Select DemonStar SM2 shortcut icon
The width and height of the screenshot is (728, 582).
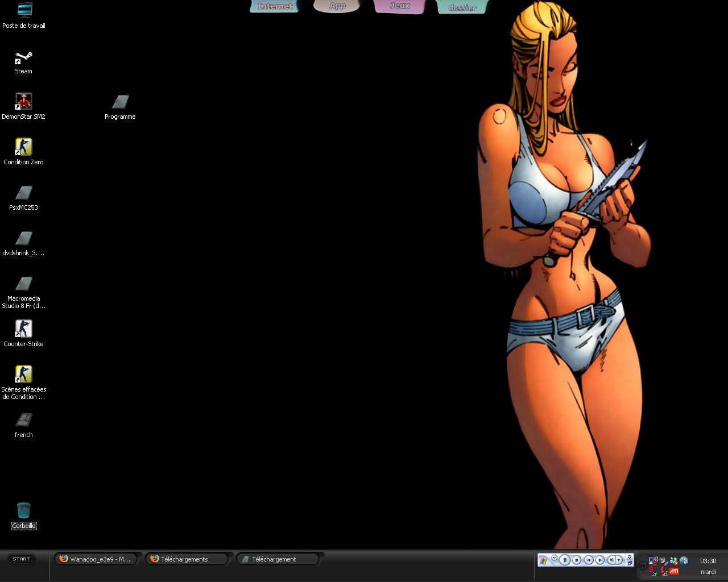23,106
